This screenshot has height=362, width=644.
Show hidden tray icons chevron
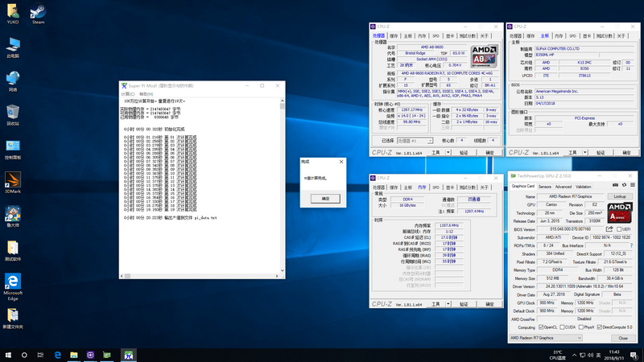pyautogui.click(x=574, y=355)
